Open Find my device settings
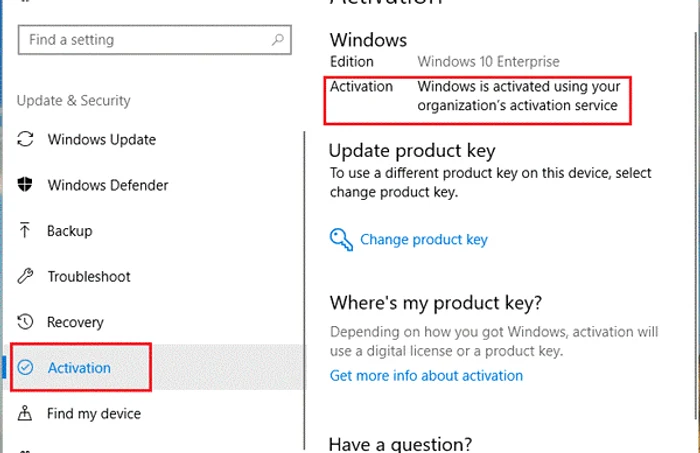The height and width of the screenshot is (453, 700). (x=94, y=414)
